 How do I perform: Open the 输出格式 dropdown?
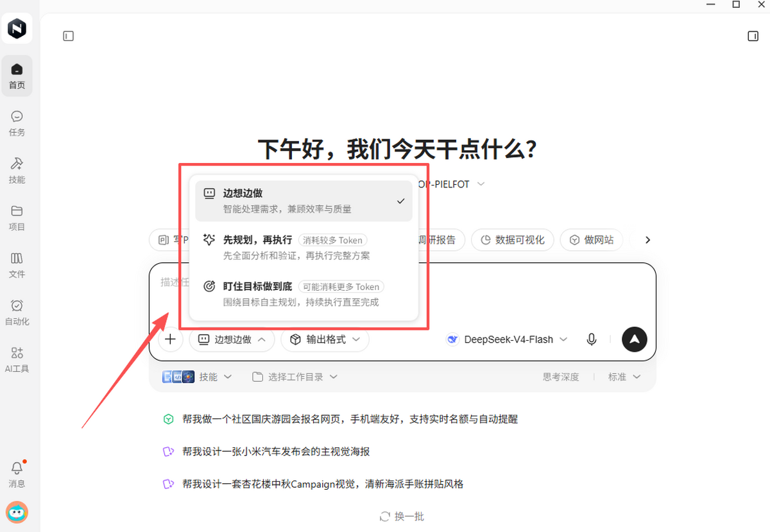(x=325, y=339)
